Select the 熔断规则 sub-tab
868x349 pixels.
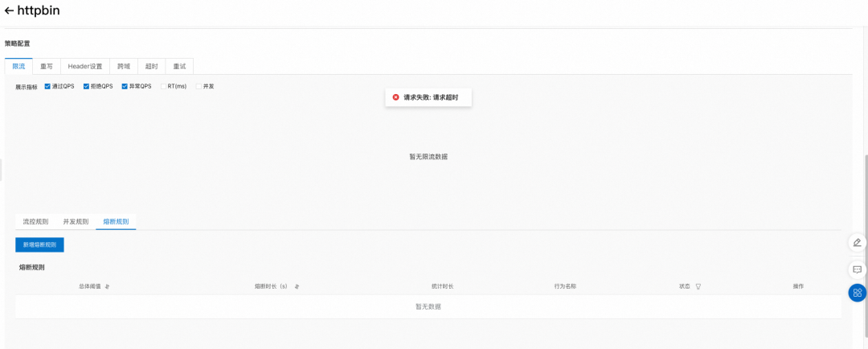(116, 222)
